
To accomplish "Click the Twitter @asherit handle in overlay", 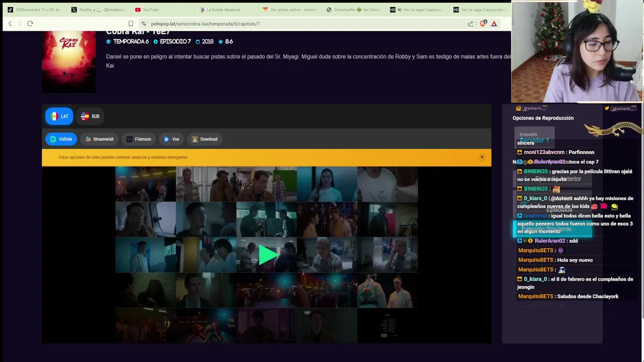I will [x=621, y=108].
